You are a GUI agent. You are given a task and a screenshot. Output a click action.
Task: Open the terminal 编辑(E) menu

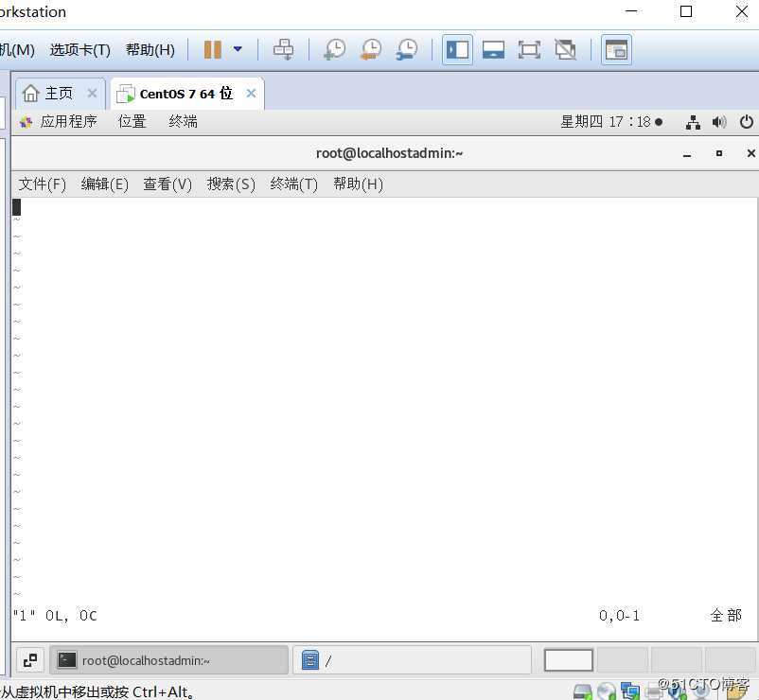point(104,184)
